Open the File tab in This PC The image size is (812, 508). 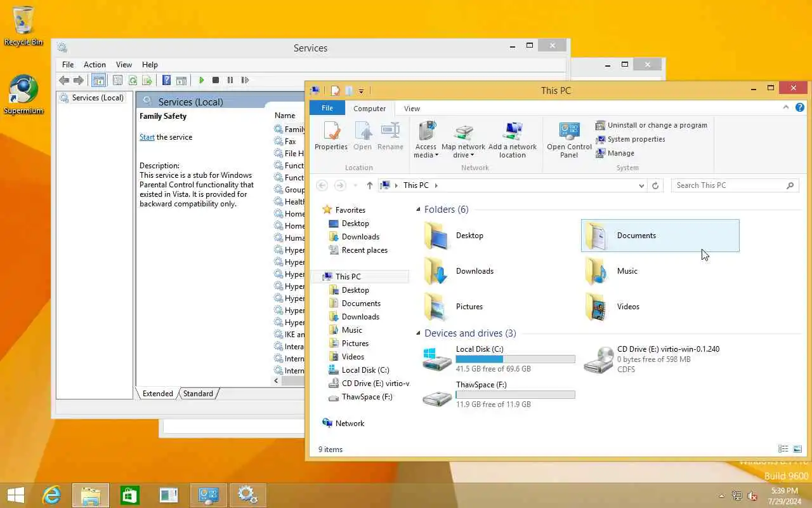point(327,108)
